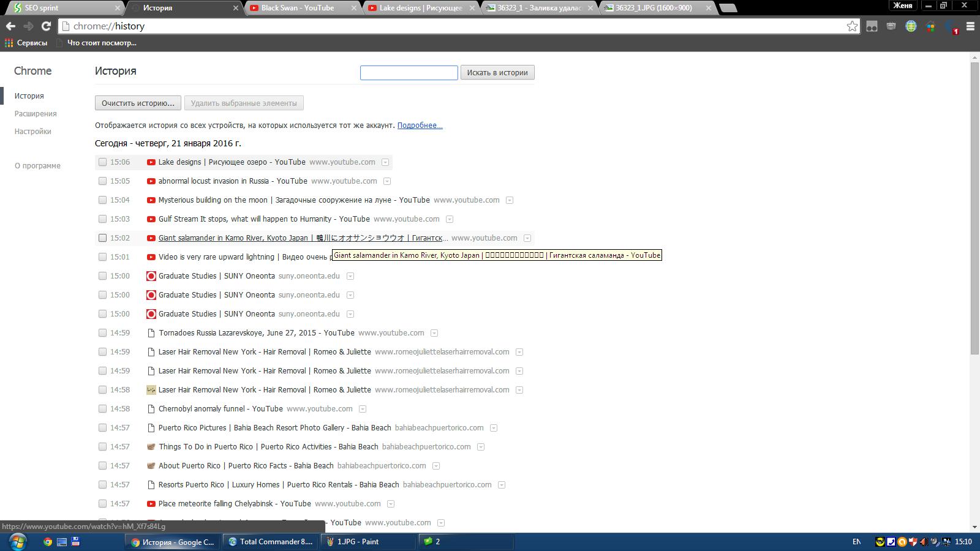Click the favicon beside Things To Do in Puerto Rico
Screen dimensions: 980x551
coord(151,447)
